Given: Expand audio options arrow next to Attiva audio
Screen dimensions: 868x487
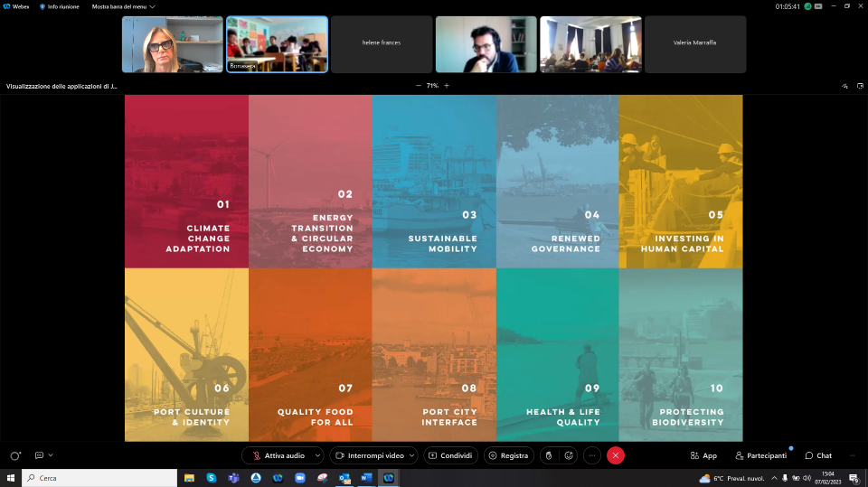Looking at the screenshot, I should click(x=317, y=455).
